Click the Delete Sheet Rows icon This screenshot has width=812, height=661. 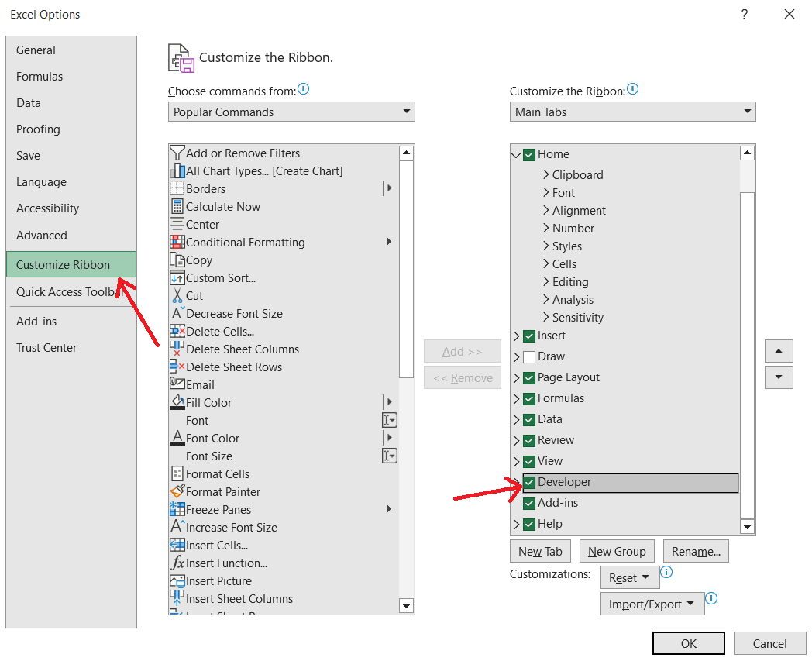(x=177, y=367)
